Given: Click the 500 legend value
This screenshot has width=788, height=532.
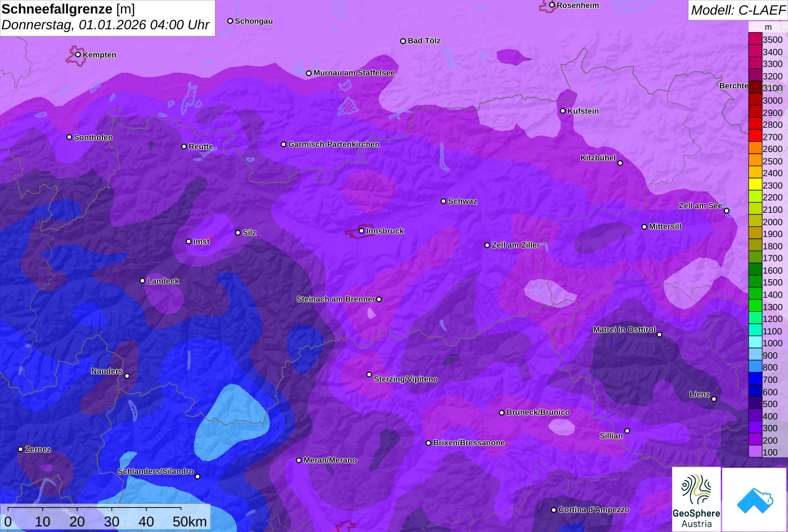Looking at the screenshot, I should pyautogui.click(x=770, y=404).
